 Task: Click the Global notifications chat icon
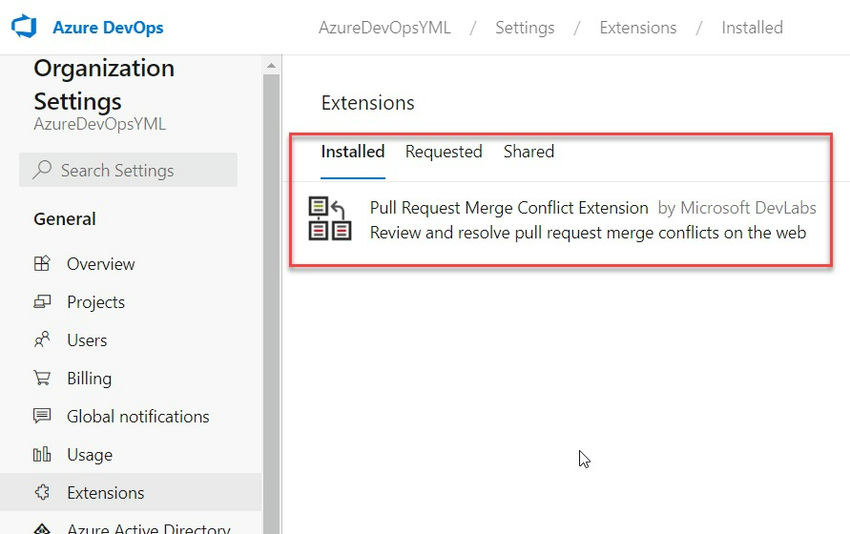click(x=42, y=416)
